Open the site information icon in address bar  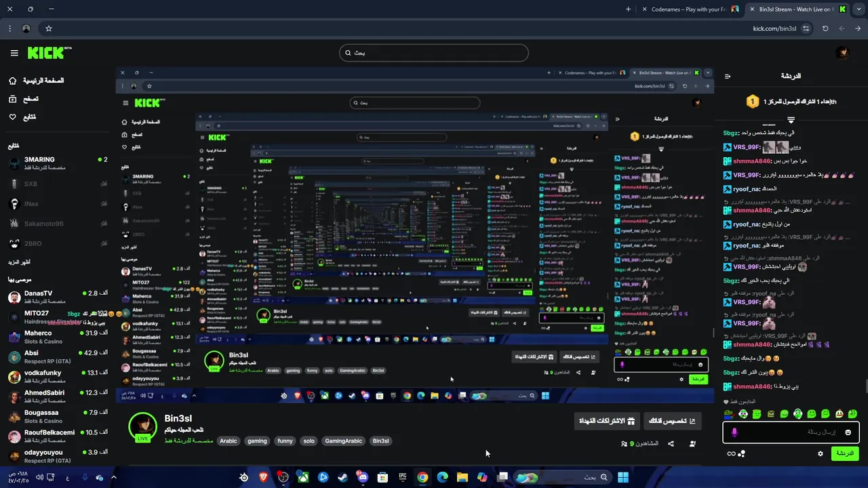pyautogui.click(x=806, y=28)
